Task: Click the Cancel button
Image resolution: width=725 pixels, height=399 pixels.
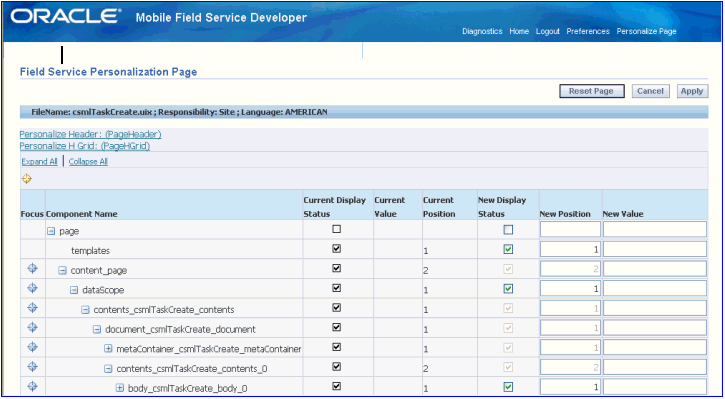Action: (650, 91)
